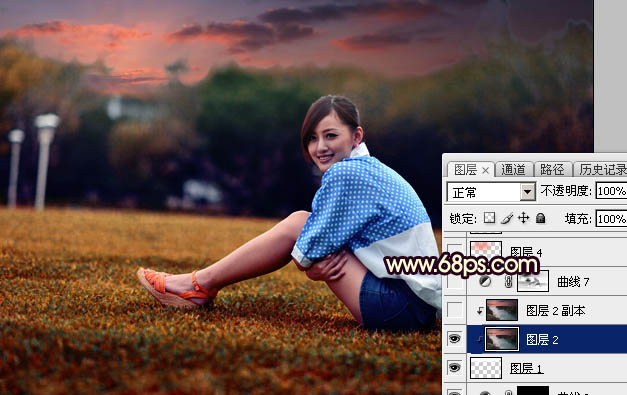Toggle lock position move icon
Viewport: 627px width, 395px height.
coord(523,218)
